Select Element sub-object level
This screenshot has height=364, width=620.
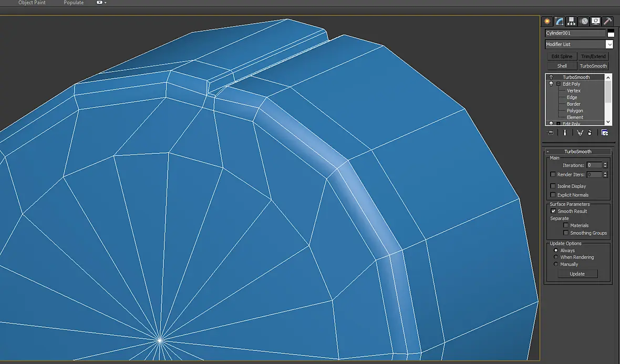pos(574,117)
